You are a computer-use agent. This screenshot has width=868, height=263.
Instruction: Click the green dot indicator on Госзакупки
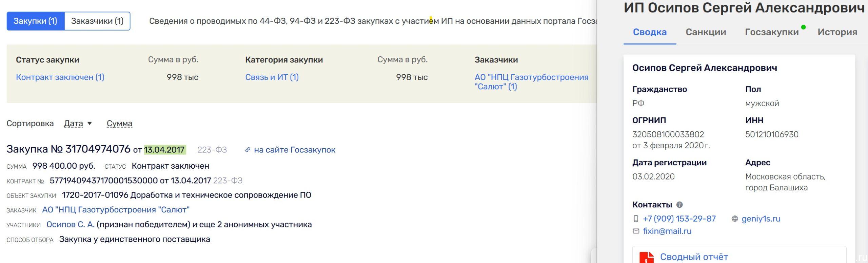[803, 27]
